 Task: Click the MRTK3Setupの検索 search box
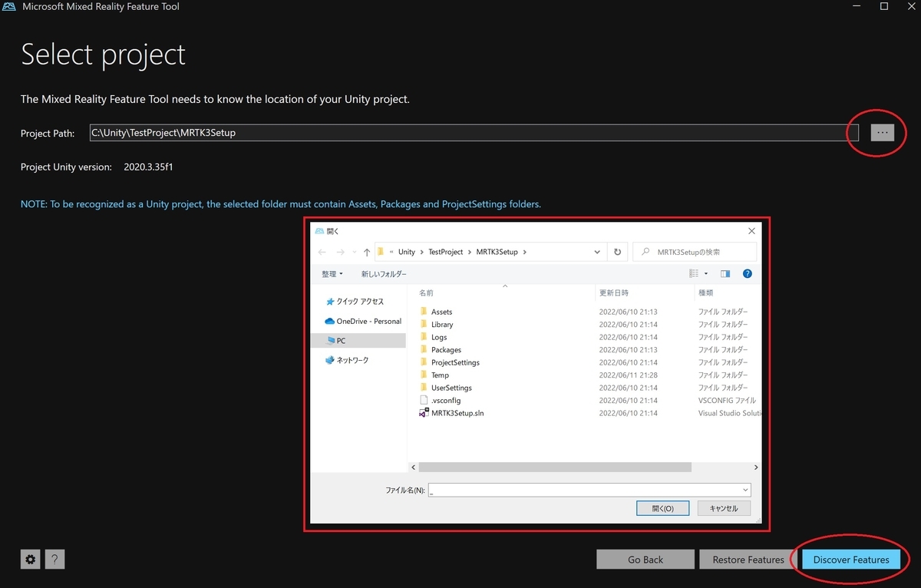pyautogui.click(x=695, y=252)
